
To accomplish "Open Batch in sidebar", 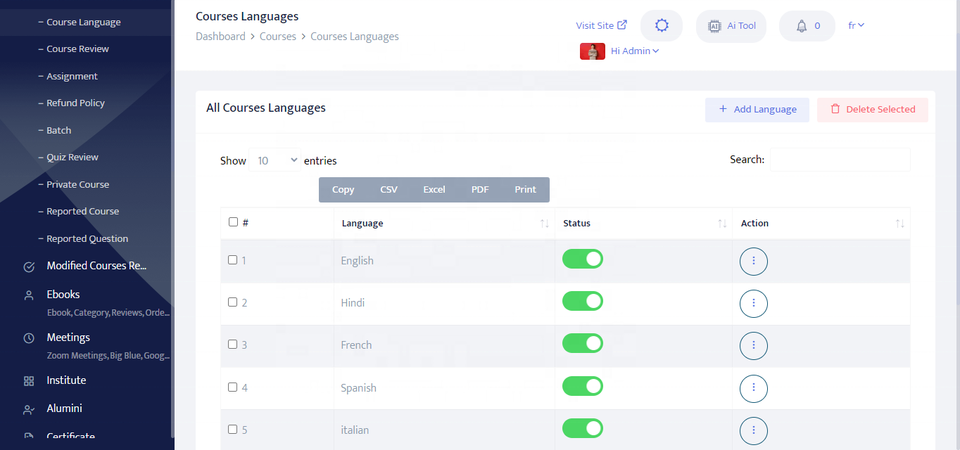I will coord(58,130).
